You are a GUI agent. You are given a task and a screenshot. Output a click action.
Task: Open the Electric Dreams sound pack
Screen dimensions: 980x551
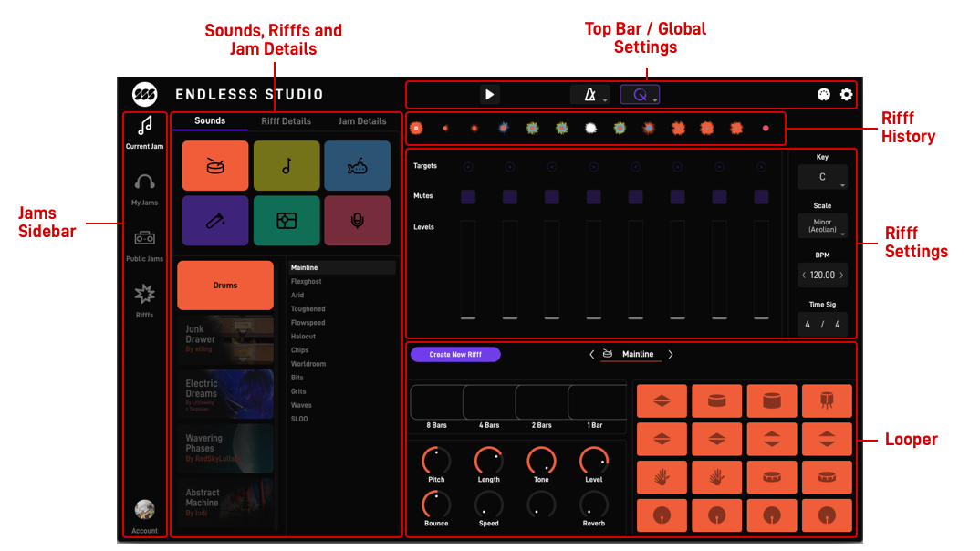click(x=225, y=393)
